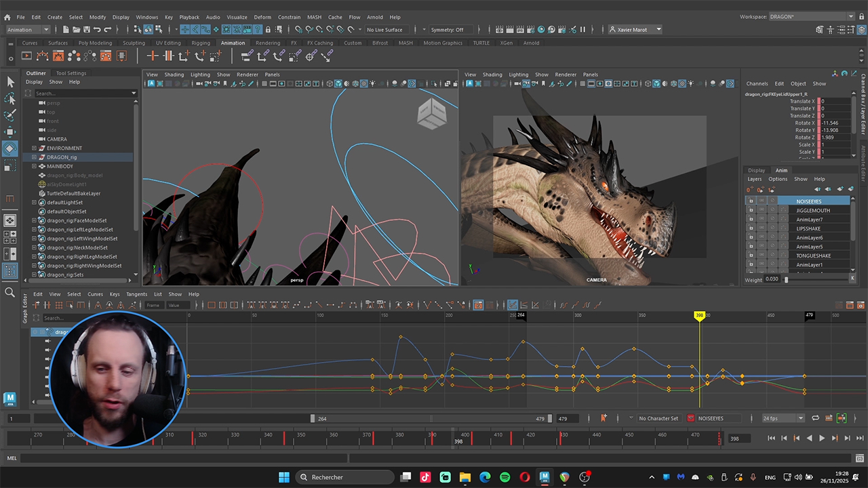
Task: Click create empty anim layer icon
Action: click(840, 189)
